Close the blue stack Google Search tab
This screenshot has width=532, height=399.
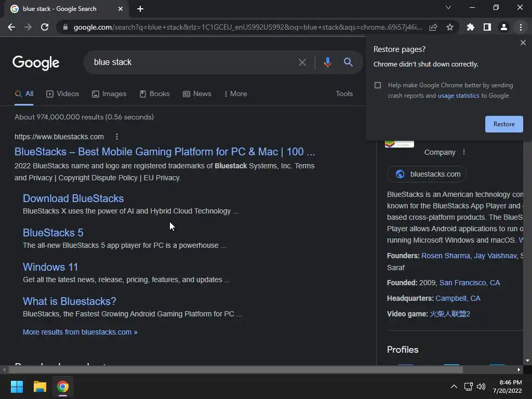(x=121, y=9)
